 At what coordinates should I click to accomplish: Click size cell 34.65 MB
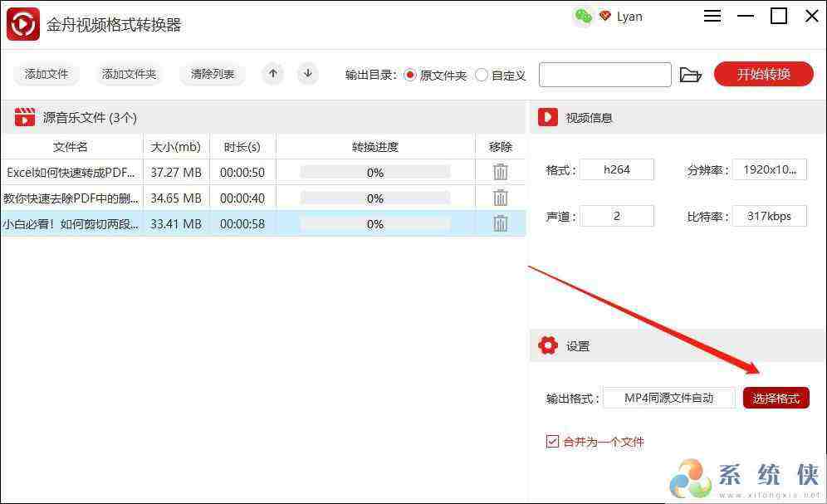pyautogui.click(x=176, y=198)
